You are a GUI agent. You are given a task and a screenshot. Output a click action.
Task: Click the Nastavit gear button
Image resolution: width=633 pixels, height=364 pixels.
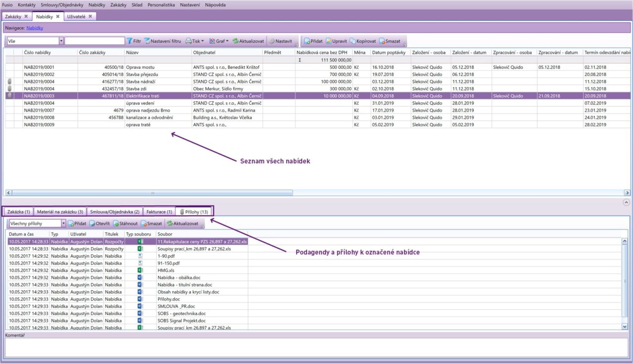(x=280, y=41)
